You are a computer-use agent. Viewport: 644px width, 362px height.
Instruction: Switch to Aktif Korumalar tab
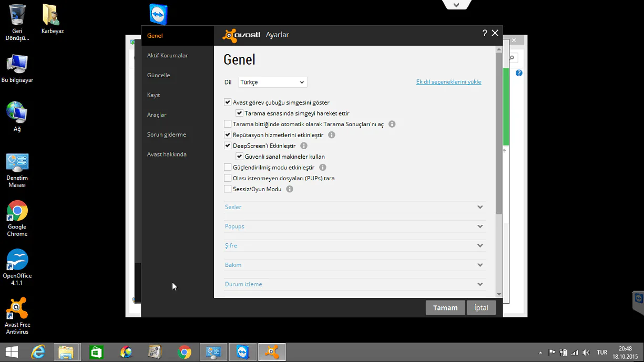coord(168,56)
